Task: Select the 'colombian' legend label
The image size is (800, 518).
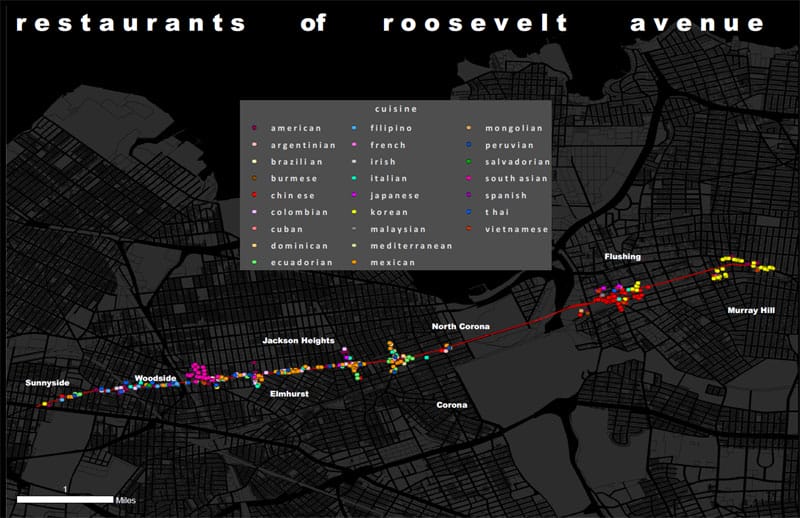Action: (299, 212)
